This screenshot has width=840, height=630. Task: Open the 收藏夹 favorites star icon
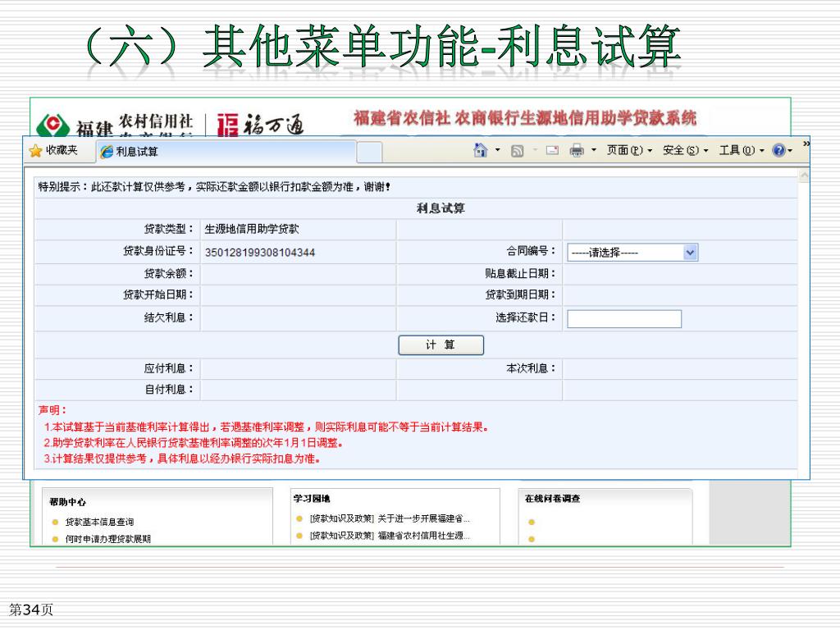click(35, 151)
